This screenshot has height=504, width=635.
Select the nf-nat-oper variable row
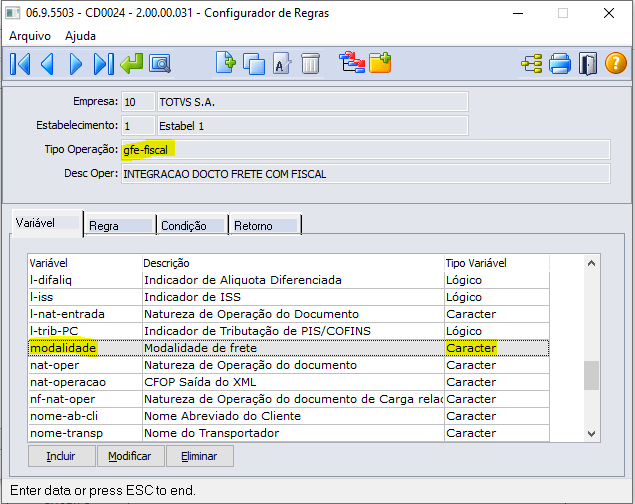(289, 399)
